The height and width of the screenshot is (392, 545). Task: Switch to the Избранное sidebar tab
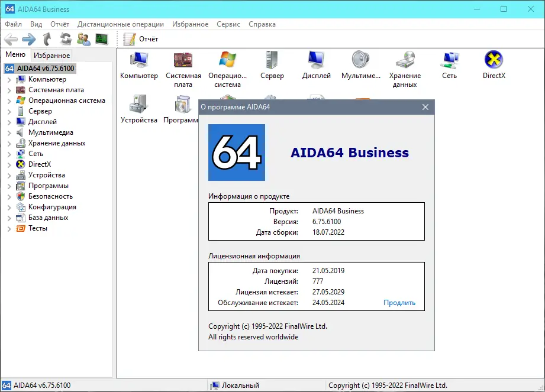click(x=51, y=56)
